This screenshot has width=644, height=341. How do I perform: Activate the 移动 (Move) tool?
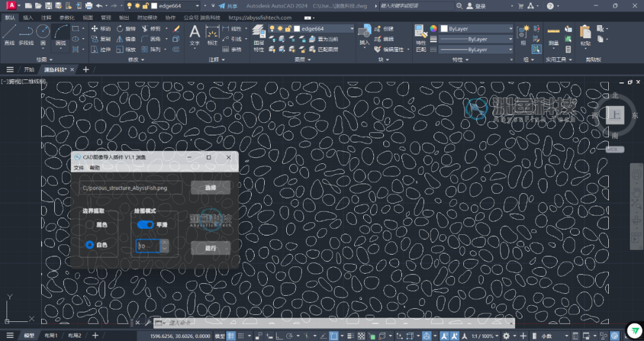(101, 29)
